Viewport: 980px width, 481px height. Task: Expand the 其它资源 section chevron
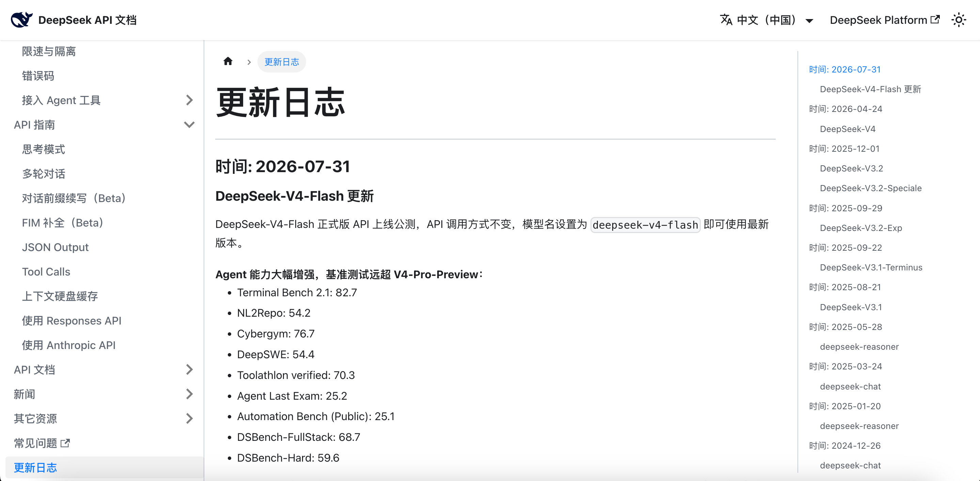coord(189,419)
